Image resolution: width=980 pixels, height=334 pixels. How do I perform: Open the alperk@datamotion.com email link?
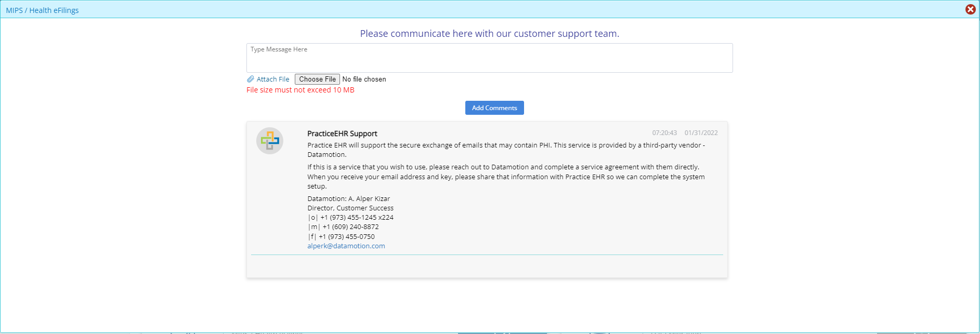pos(346,246)
